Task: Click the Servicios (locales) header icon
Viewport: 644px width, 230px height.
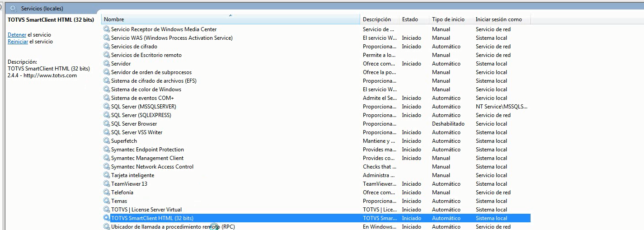Action: (14, 9)
